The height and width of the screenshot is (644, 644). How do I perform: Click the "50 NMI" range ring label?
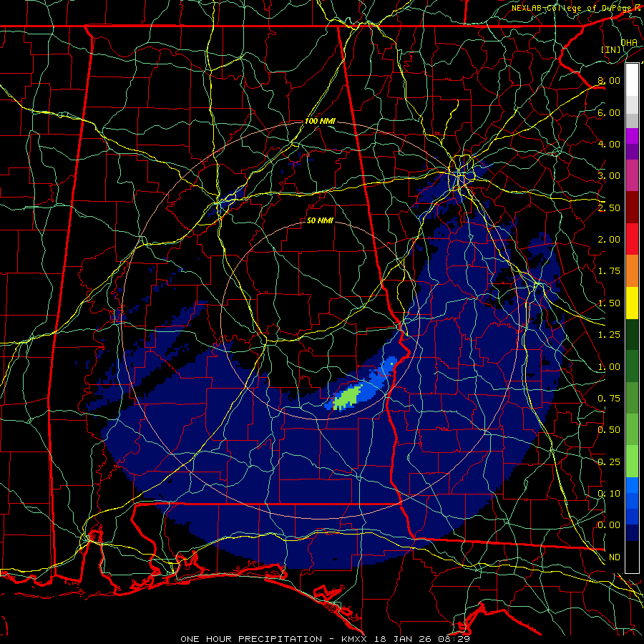[320, 220]
